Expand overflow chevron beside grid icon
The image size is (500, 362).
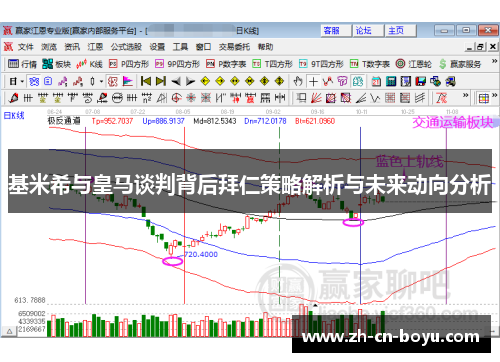494,95
